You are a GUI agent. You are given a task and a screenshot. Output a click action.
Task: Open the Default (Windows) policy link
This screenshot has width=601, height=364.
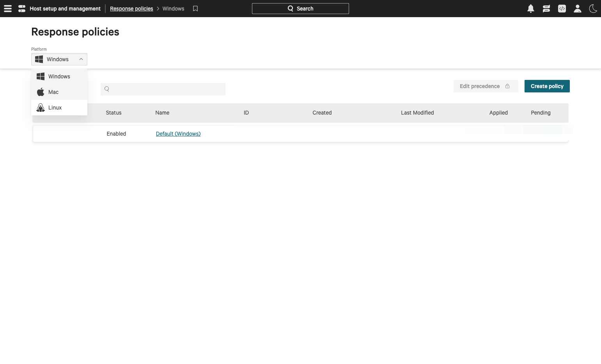178,134
